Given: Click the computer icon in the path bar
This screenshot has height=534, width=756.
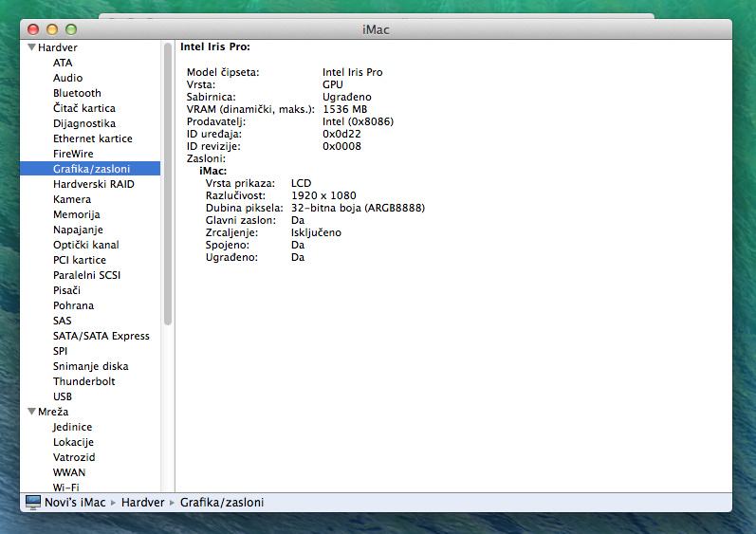Looking at the screenshot, I should [33, 502].
